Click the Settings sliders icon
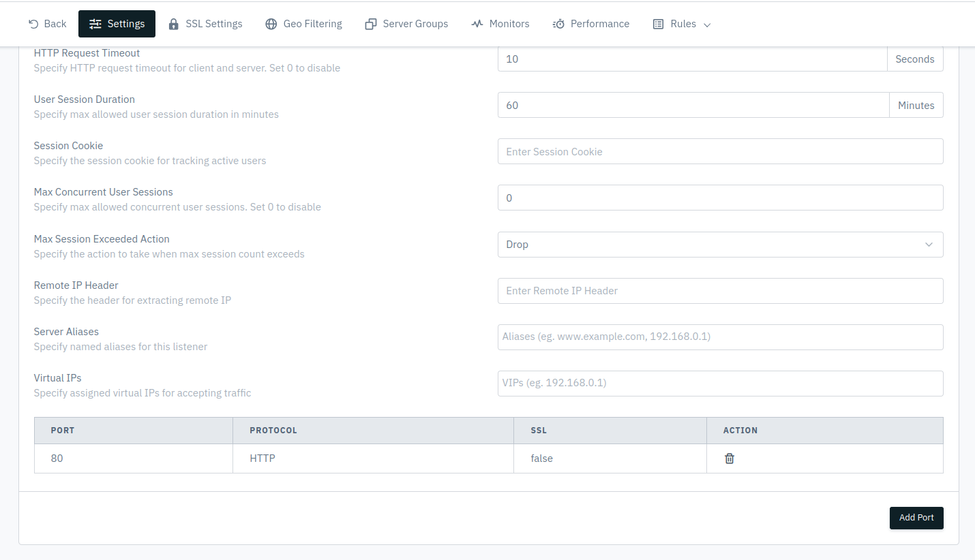This screenshot has height=560, width=975. tap(95, 24)
